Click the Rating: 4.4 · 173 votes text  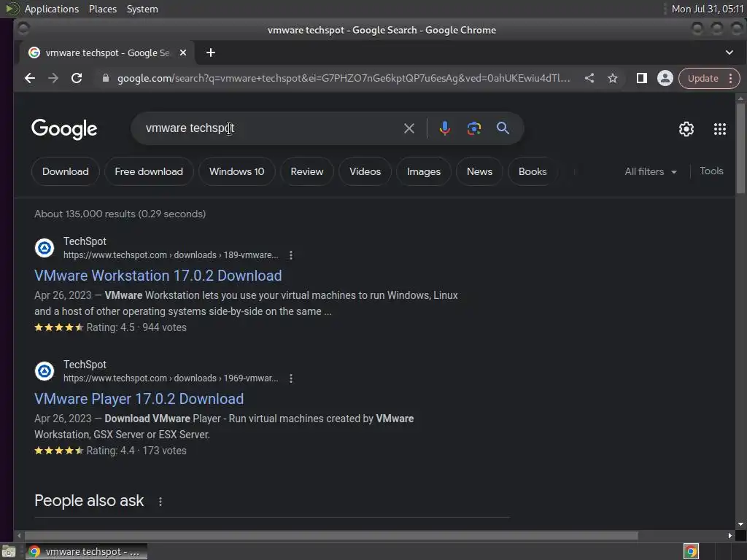tap(136, 451)
